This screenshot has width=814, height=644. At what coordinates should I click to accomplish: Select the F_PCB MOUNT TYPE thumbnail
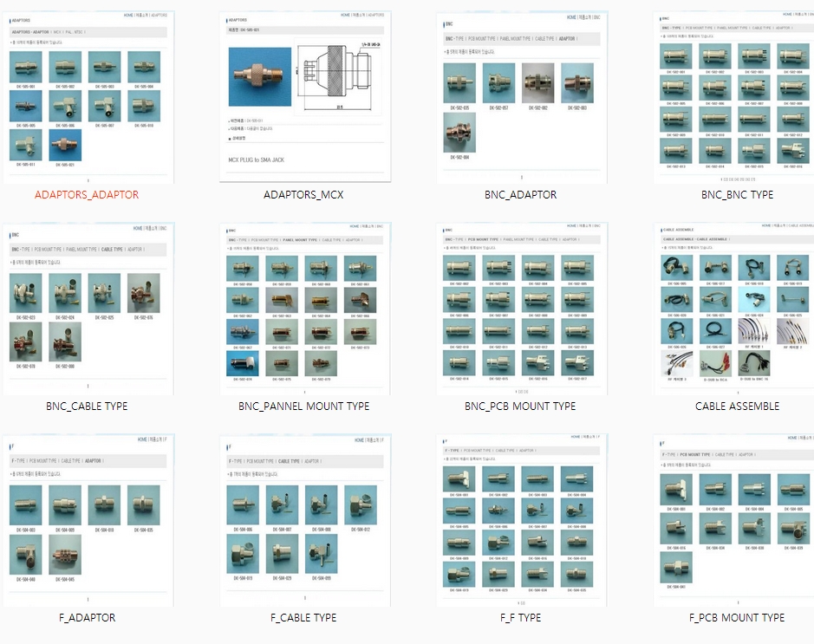click(737, 520)
